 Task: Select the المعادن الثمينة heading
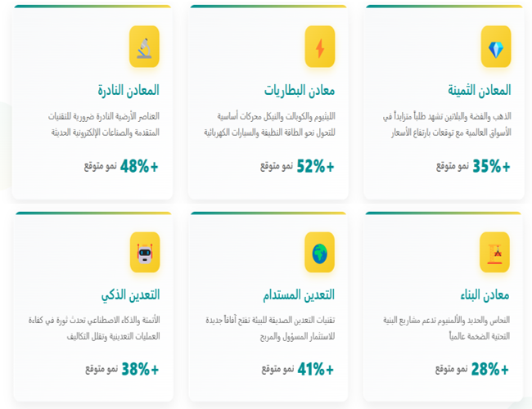click(x=479, y=89)
